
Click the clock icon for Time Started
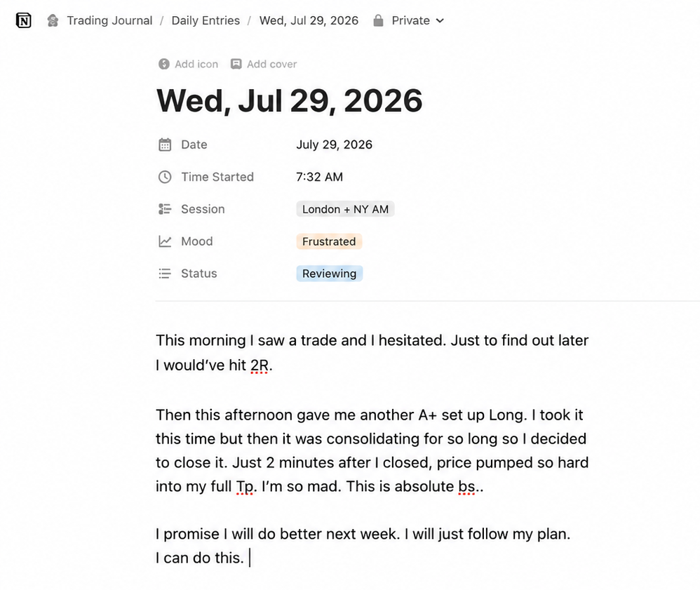point(165,177)
